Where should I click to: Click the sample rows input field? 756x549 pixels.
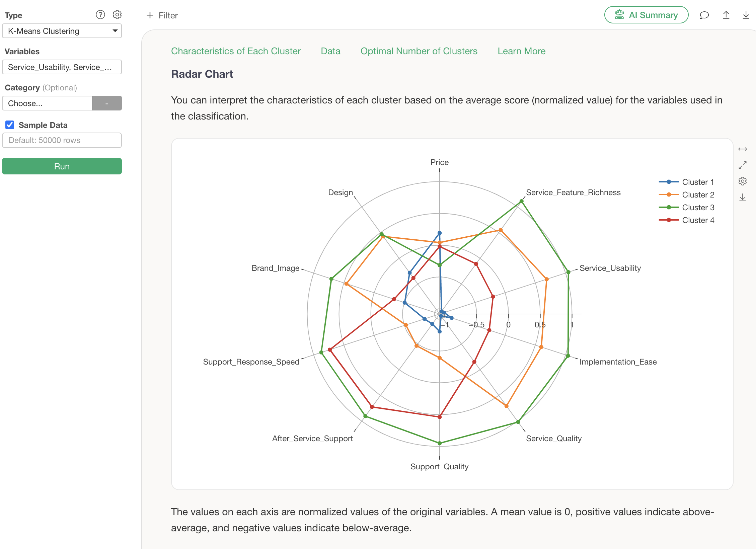[x=62, y=140]
